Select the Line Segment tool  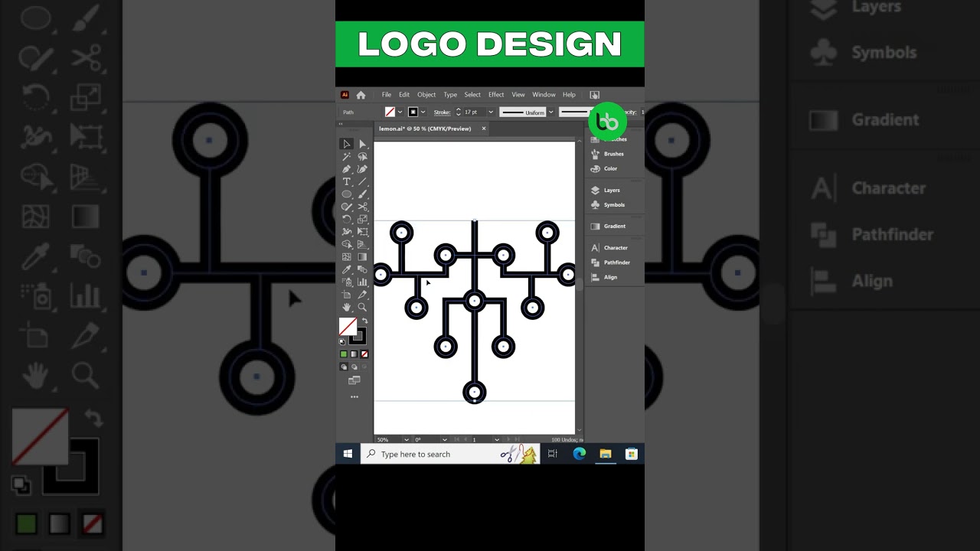(x=362, y=181)
